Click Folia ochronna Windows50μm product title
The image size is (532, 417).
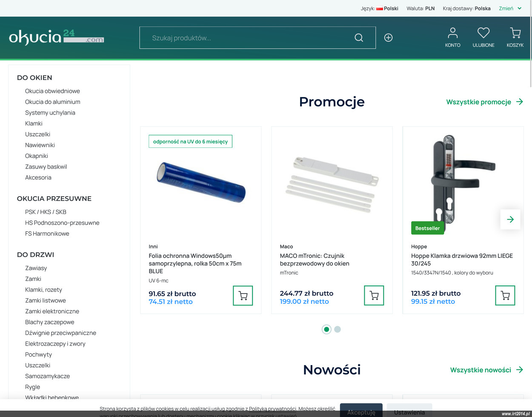point(195,263)
